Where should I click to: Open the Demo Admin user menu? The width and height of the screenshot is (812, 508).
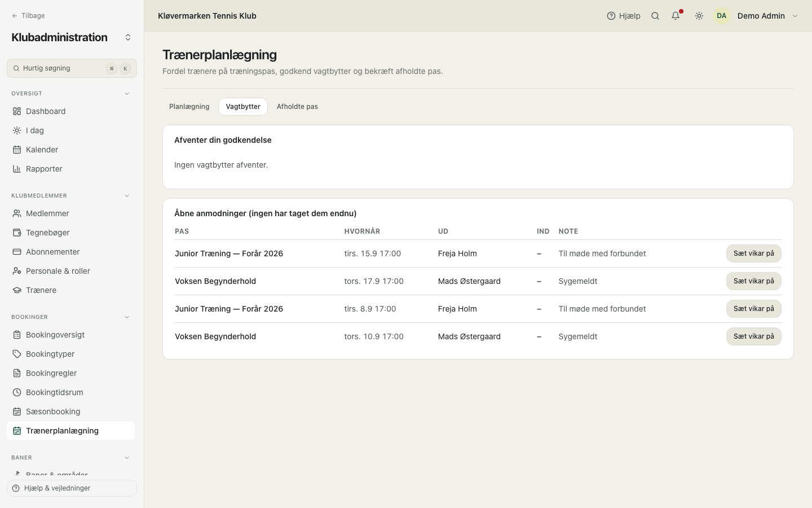[x=757, y=16]
